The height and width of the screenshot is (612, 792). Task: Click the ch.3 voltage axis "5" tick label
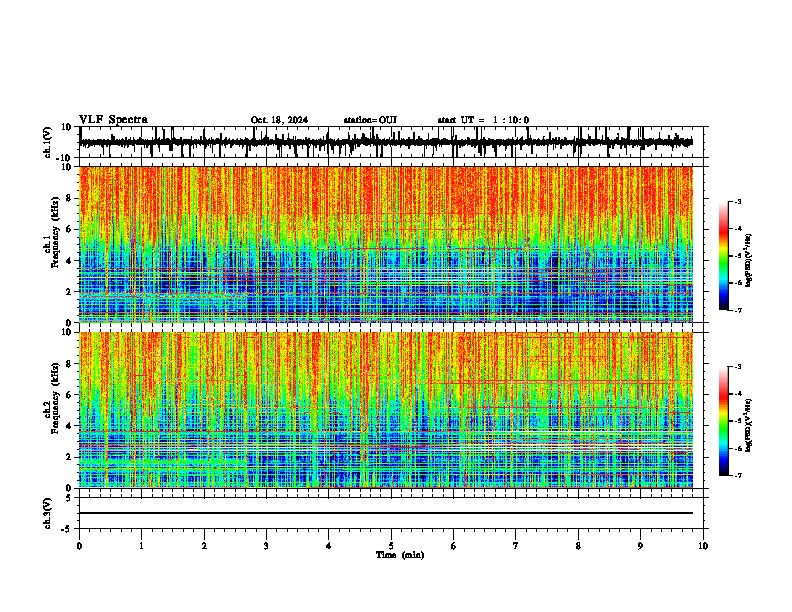(x=69, y=498)
